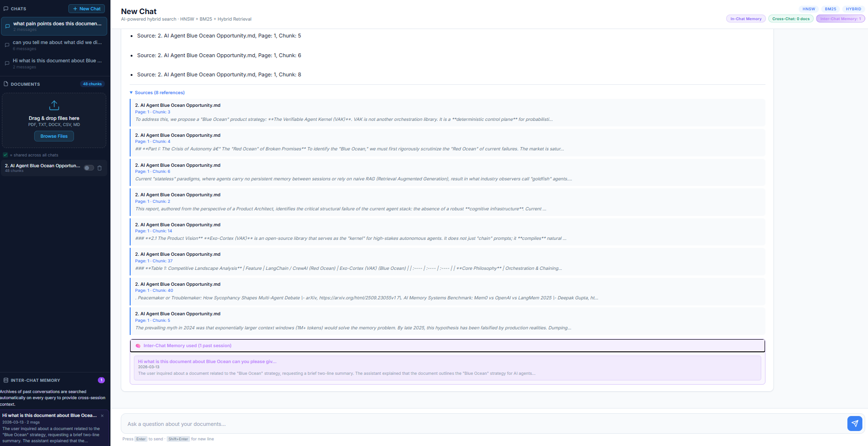868x446 pixels.
Task: Click the 'Source: ... Chunk: 8' bullet line
Action: [219, 74]
